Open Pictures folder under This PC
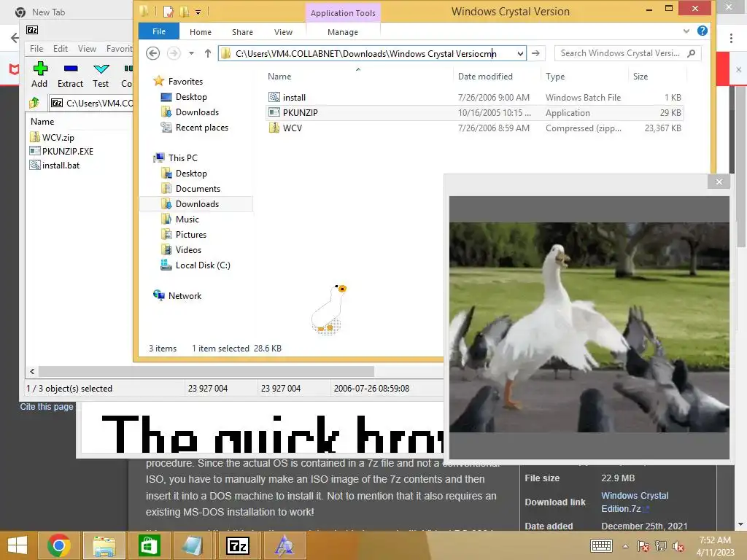Viewport: 747px width, 560px height. (184, 234)
